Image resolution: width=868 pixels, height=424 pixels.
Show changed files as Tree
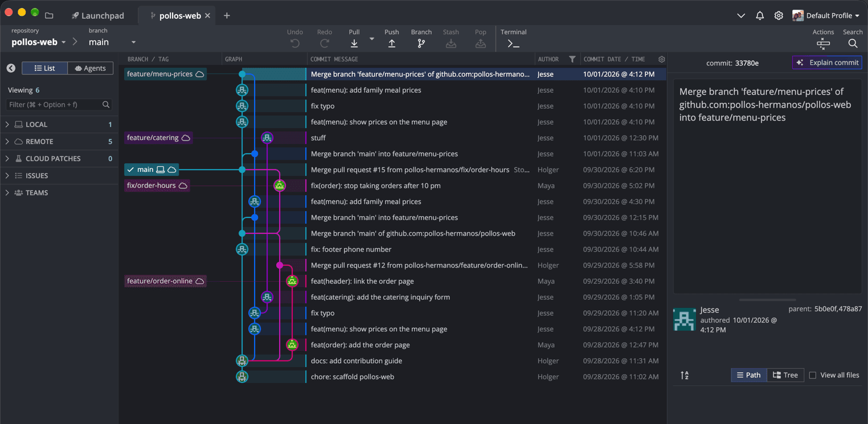coord(785,375)
